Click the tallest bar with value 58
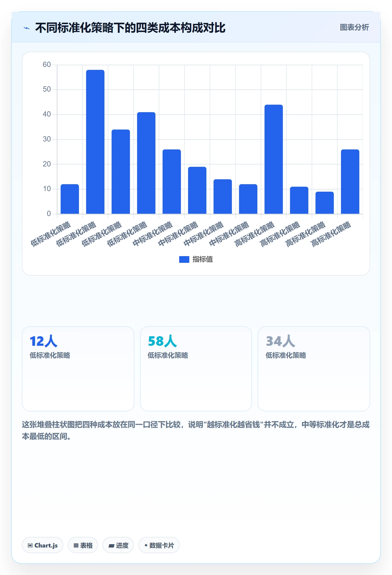 [x=95, y=142]
